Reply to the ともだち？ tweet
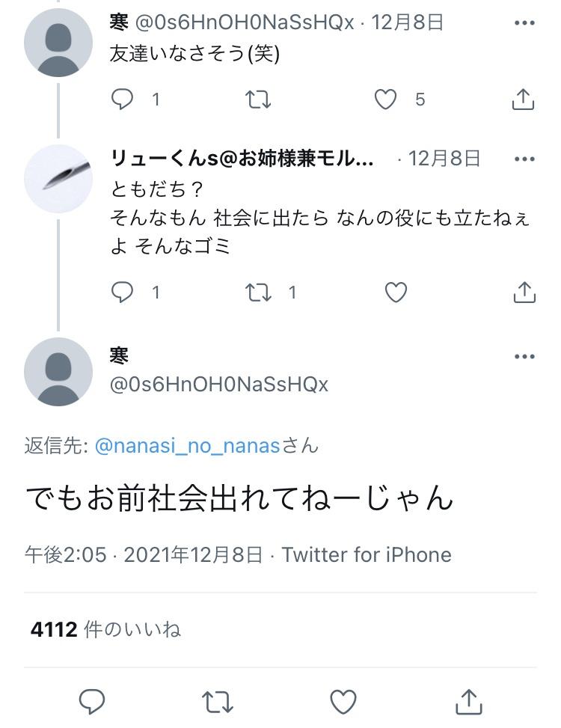The image size is (561, 728). point(122,293)
